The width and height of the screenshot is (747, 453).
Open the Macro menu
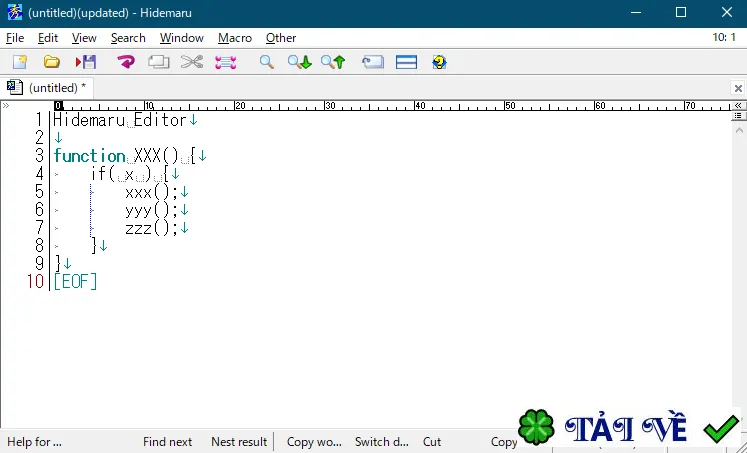235,38
